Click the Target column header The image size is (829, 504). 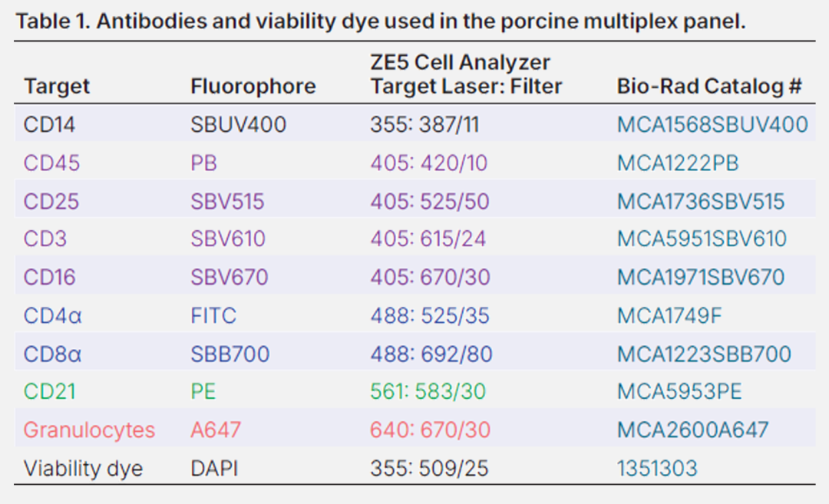57,86
